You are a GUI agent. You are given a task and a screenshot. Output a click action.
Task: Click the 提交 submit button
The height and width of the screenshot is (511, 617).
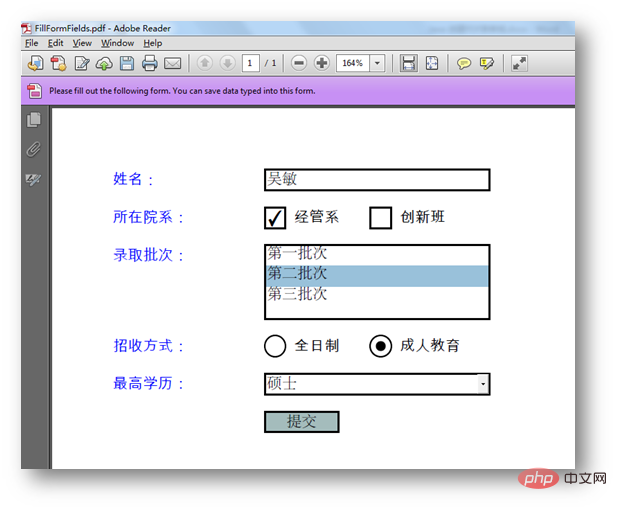pyautogui.click(x=301, y=422)
